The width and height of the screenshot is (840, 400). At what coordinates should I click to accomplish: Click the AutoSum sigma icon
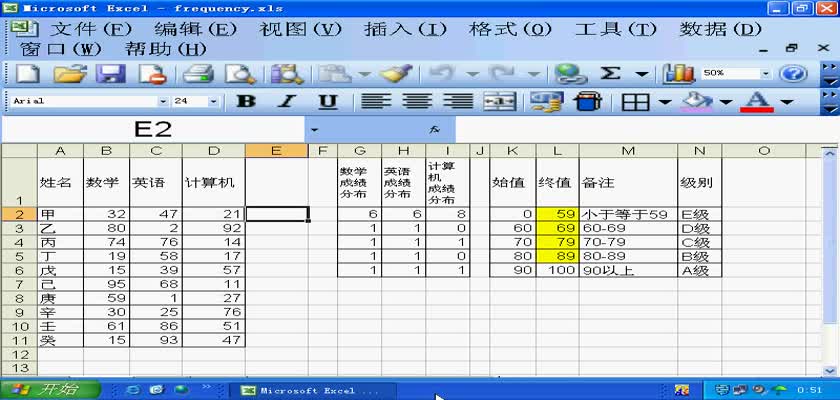click(x=609, y=73)
